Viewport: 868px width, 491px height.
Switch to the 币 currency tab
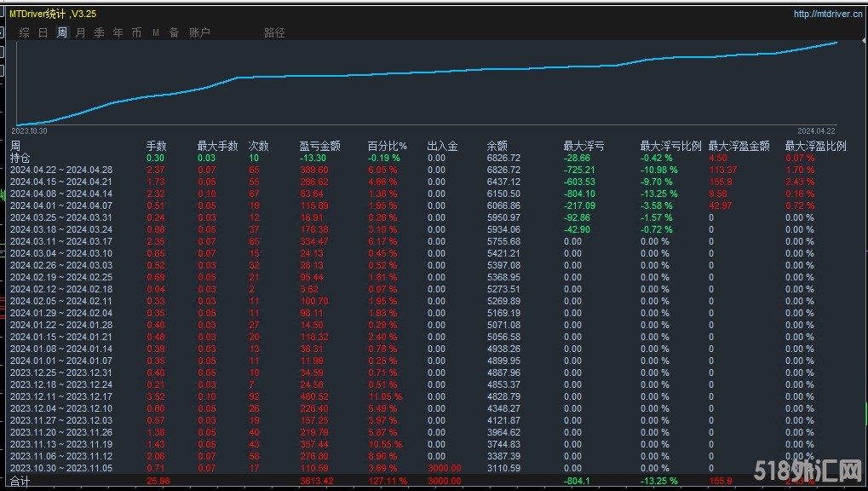pyautogui.click(x=137, y=32)
